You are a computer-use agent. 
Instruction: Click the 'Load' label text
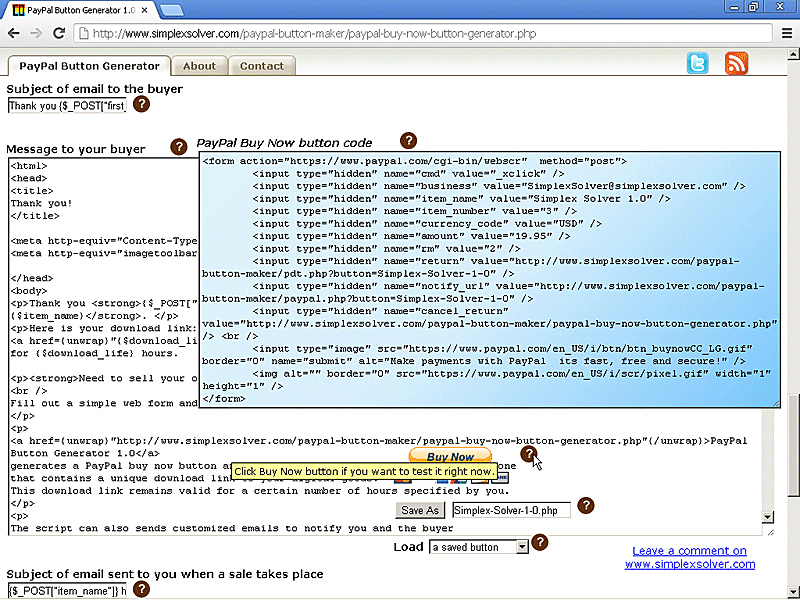[408, 547]
